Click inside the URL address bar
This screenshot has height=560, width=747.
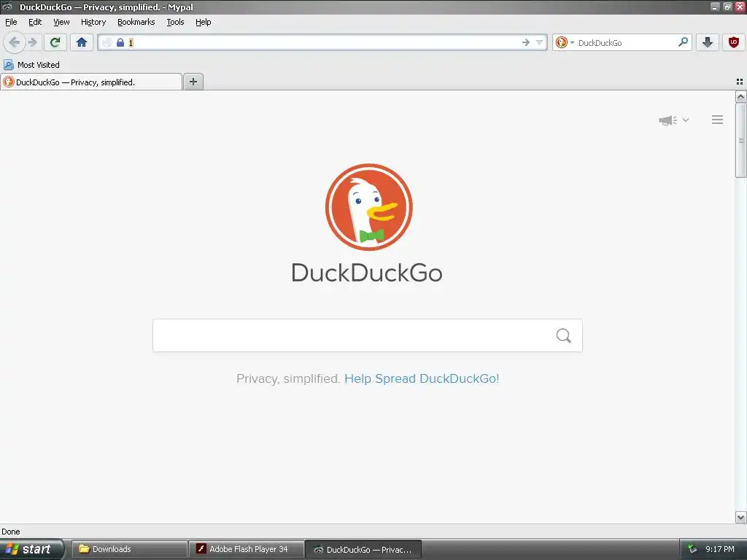click(x=324, y=42)
